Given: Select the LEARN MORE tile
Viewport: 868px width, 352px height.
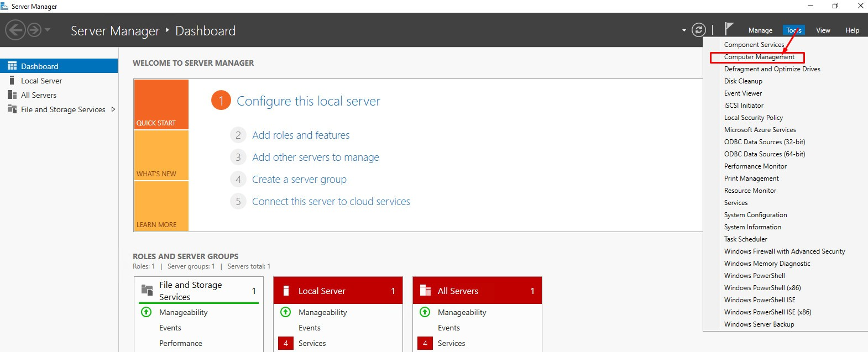Looking at the screenshot, I should click(x=161, y=206).
